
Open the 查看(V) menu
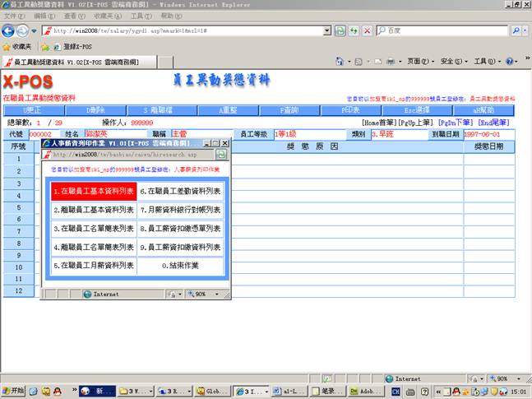[75, 16]
